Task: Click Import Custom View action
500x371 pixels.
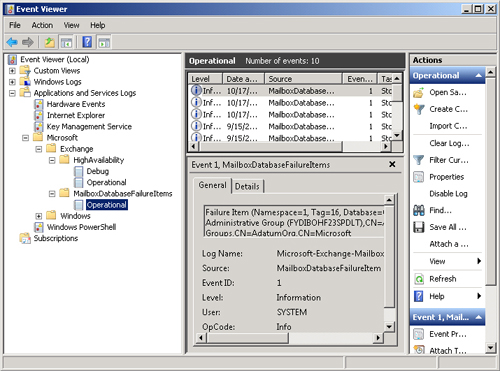Action: point(448,126)
